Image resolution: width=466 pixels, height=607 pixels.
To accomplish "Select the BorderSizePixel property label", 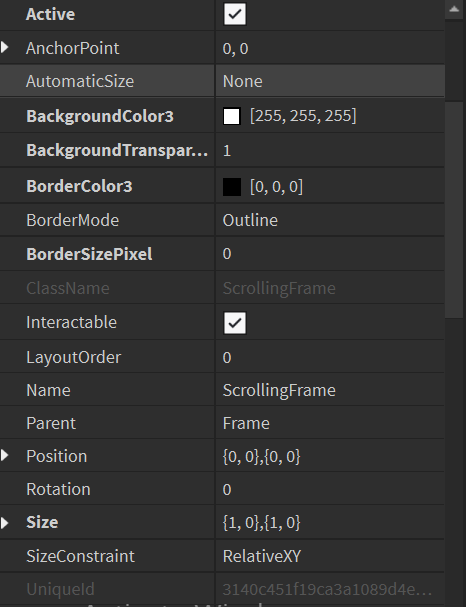I will tap(89, 254).
